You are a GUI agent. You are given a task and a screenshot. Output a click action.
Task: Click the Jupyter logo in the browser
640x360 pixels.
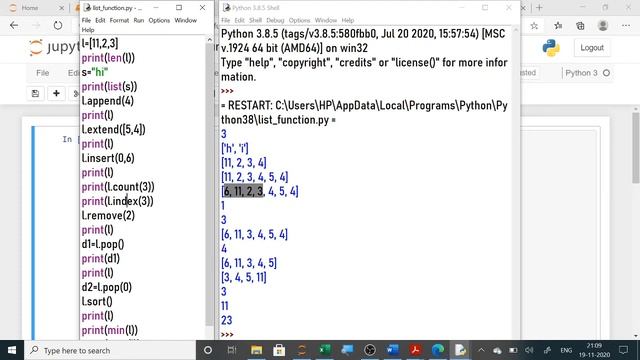[53, 48]
